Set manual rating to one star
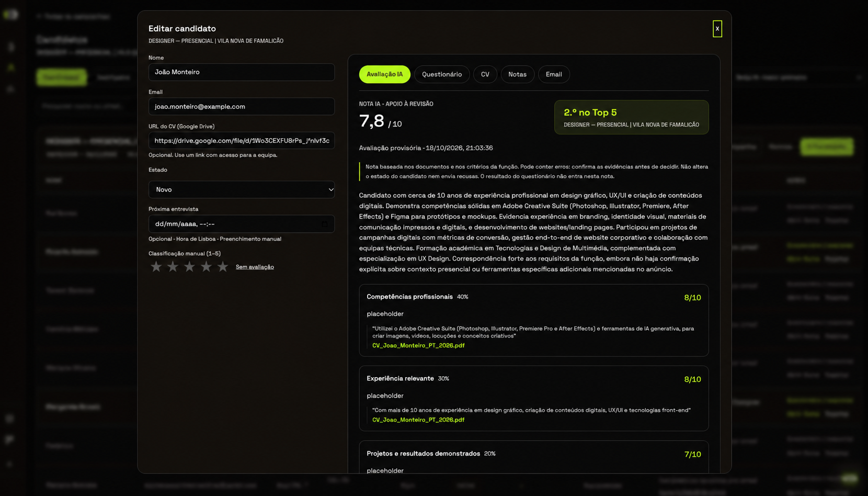This screenshot has height=496, width=868. 156,267
